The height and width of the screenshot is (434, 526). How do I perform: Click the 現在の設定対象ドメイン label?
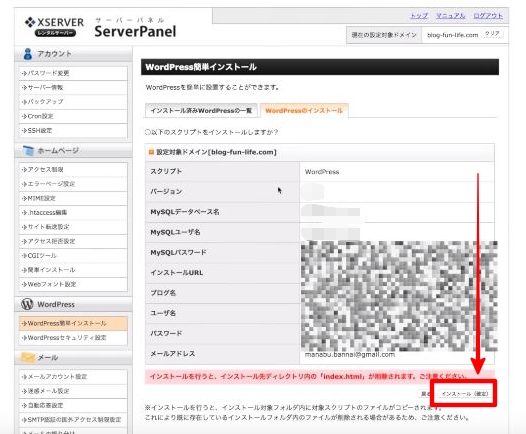[x=384, y=35]
